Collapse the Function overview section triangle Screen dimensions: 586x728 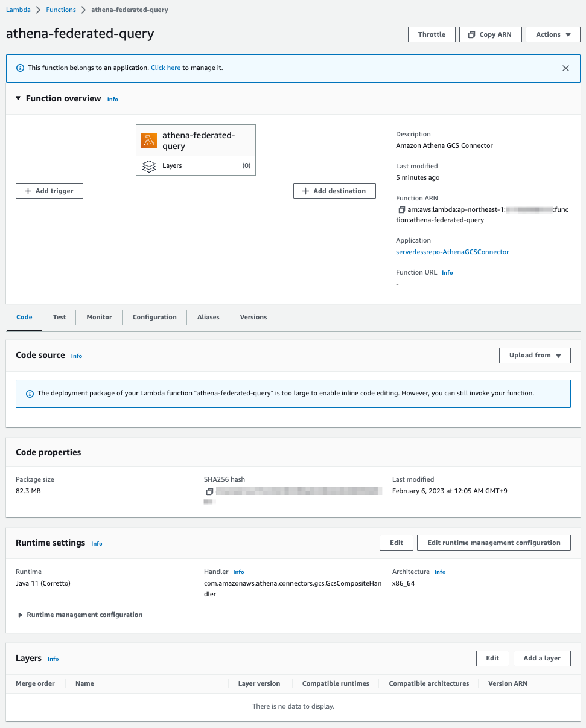18,98
